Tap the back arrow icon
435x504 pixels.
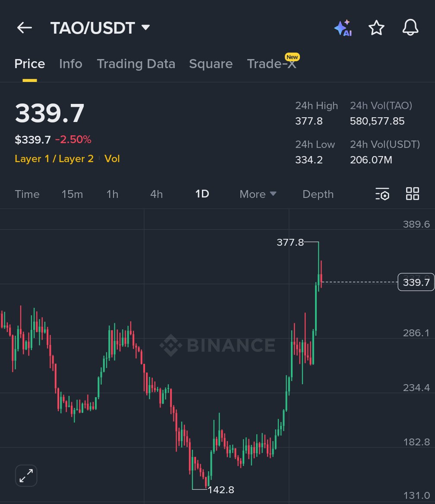click(25, 28)
